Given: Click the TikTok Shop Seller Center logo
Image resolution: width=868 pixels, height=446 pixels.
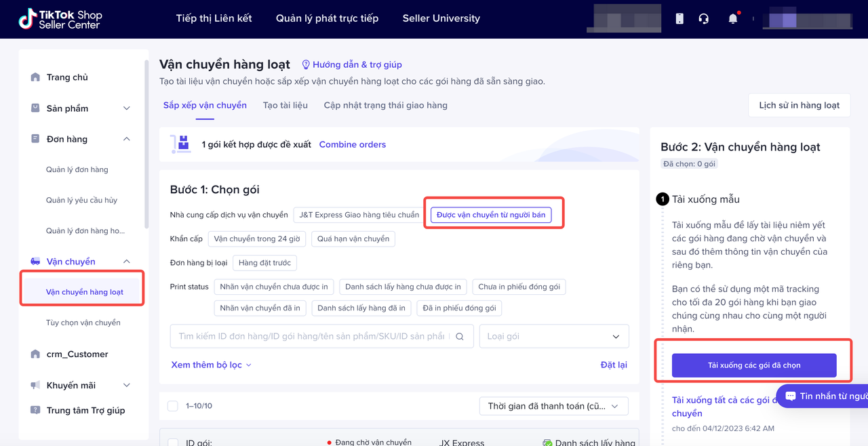Looking at the screenshot, I should click(x=59, y=19).
